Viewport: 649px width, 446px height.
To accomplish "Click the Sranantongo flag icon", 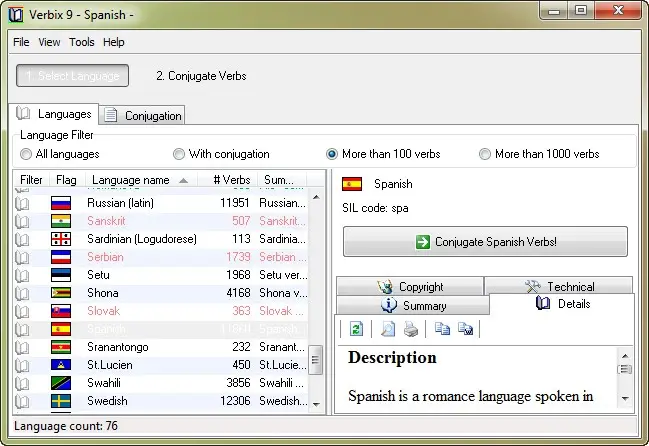I will click(x=61, y=347).
